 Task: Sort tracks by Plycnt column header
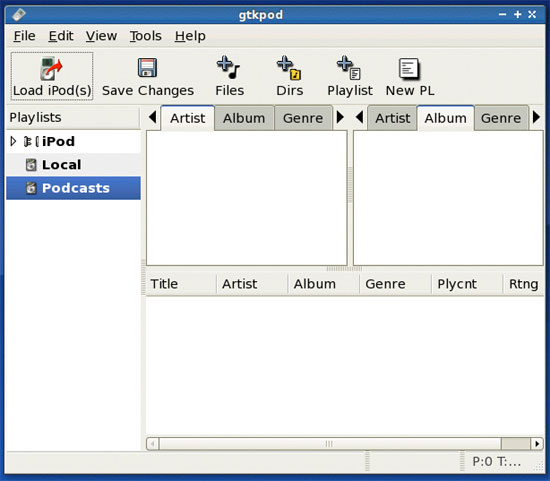click(467, 284)
